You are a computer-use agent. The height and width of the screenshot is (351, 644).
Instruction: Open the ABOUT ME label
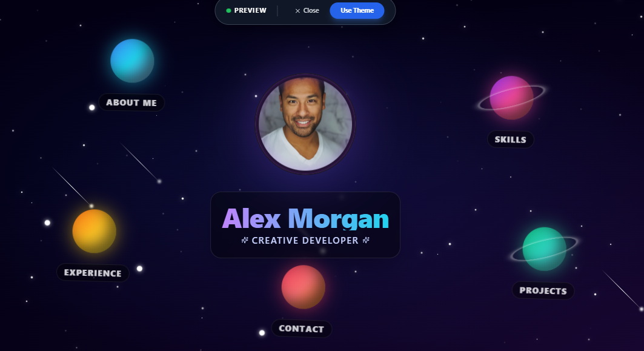(131, 102)
